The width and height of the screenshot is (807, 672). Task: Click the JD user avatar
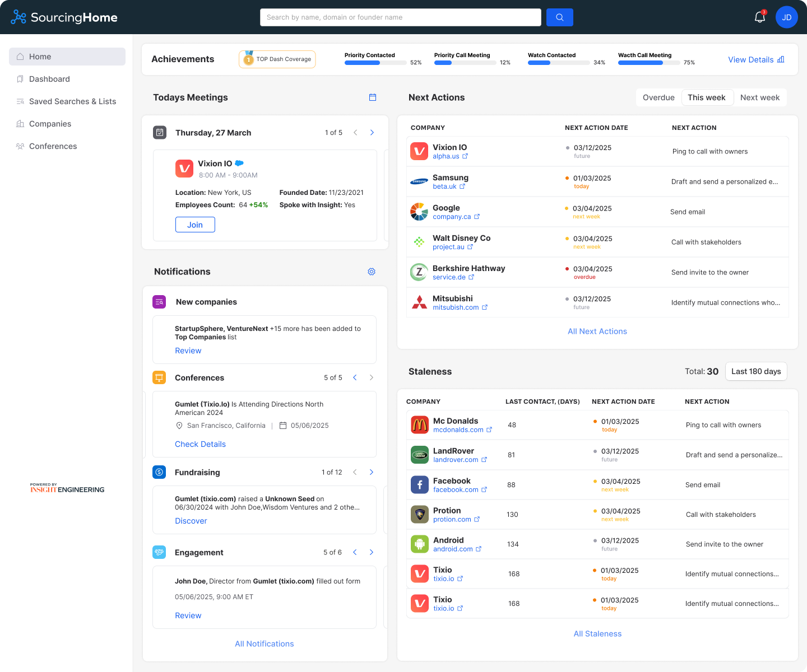(786, 17)
